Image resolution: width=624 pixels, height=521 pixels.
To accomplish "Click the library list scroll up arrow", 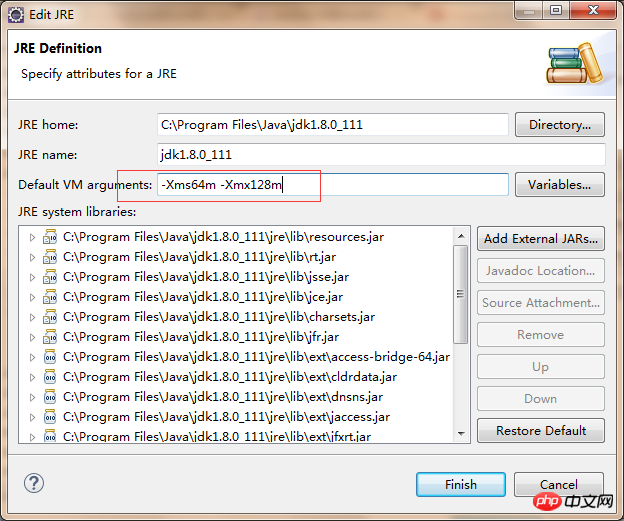I will tap(461, 236).
